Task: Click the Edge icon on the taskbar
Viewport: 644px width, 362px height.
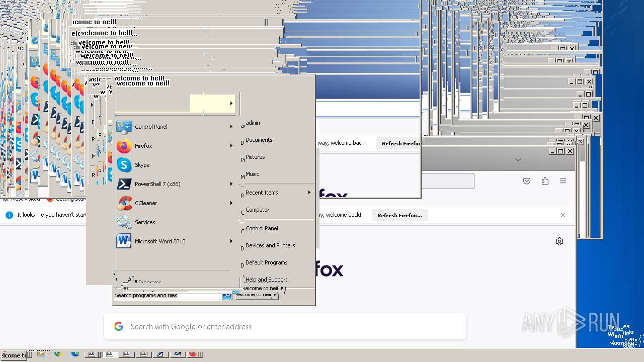Action: (75, 353)
